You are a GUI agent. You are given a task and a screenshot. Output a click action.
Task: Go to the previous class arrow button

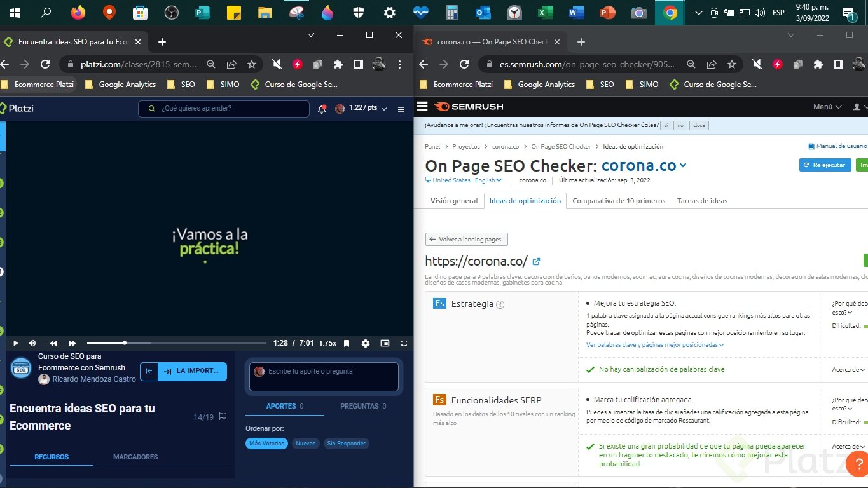[149, 371]
